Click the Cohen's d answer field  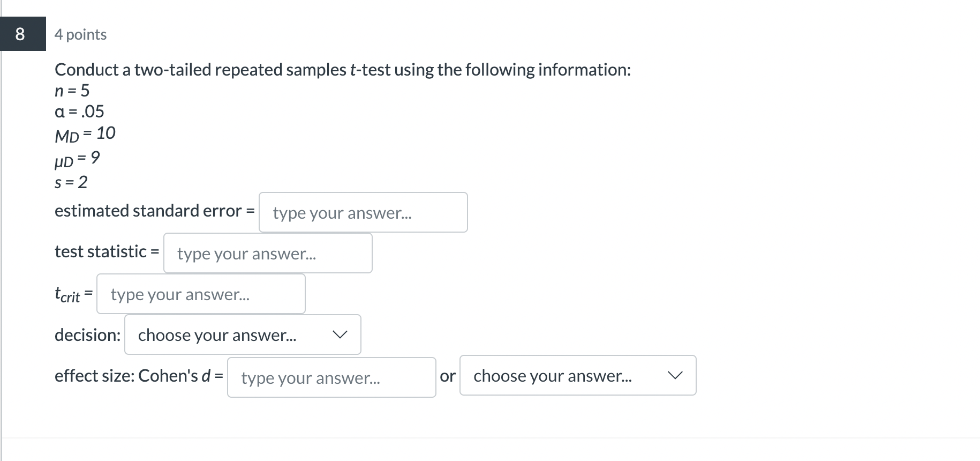point(331,377)
